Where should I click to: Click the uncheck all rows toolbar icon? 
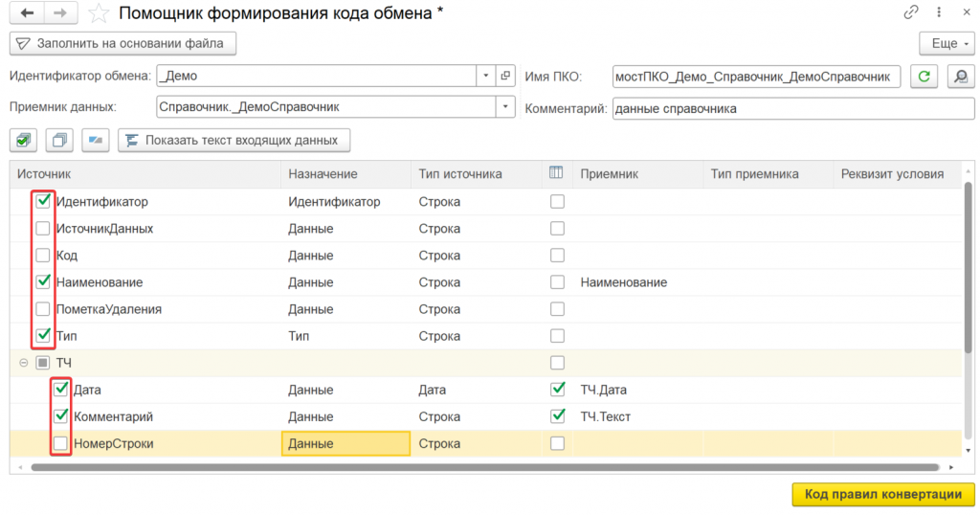59,140
